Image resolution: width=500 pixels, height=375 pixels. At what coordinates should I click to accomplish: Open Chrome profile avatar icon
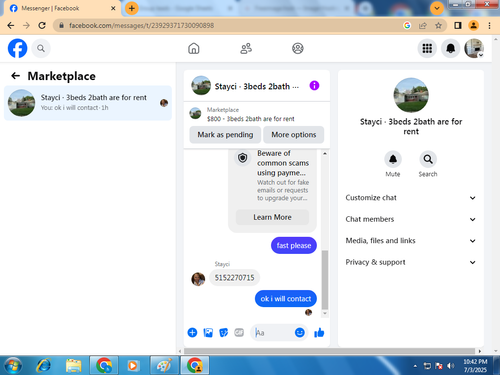pos(473,25)
